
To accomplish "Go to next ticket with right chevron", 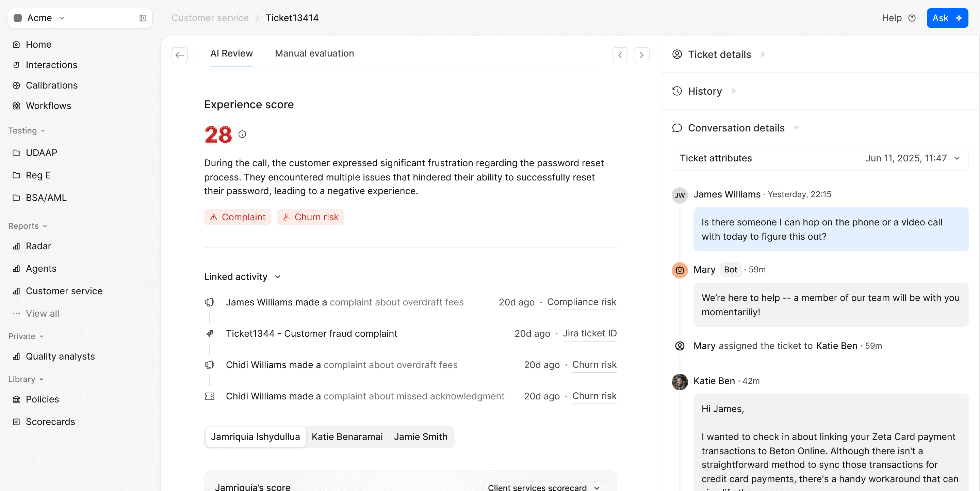I will [641, 55].
